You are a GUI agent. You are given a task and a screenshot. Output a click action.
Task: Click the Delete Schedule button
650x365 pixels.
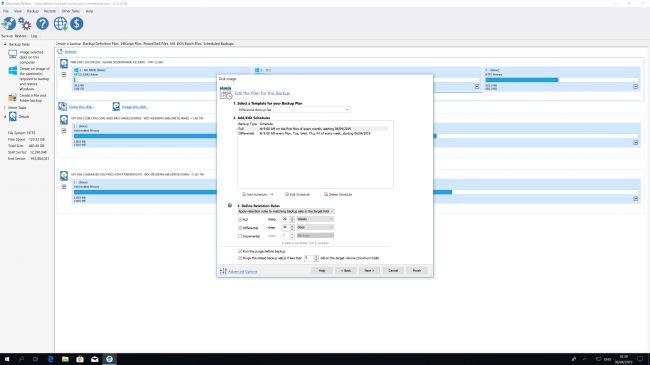click(x=338, y=194)
